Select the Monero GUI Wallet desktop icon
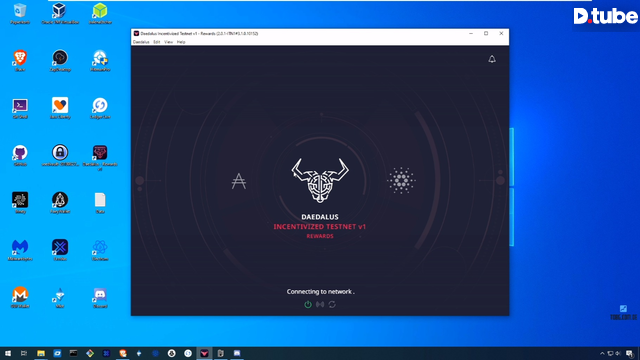 pyautogui.click(x=20, y=298)
